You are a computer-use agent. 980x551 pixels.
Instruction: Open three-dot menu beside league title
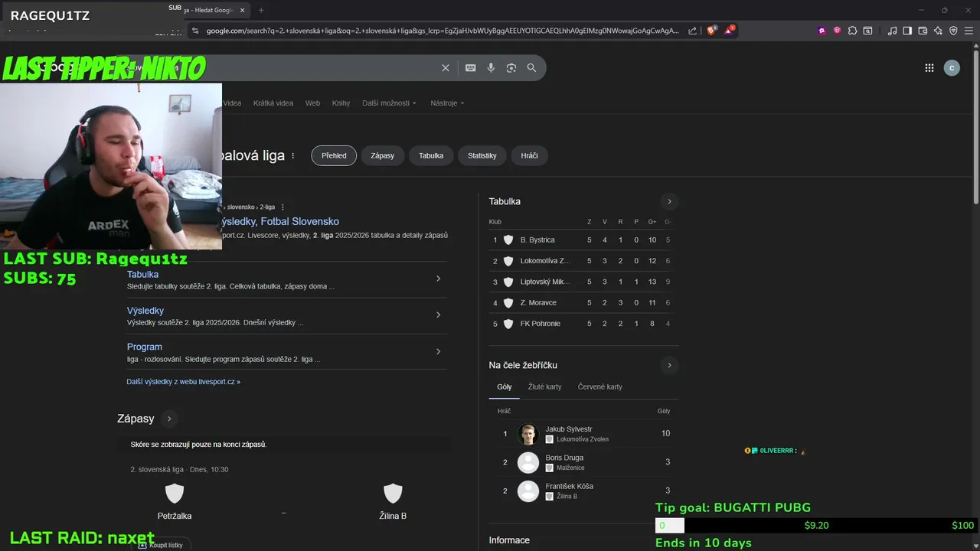click(292, 155)
